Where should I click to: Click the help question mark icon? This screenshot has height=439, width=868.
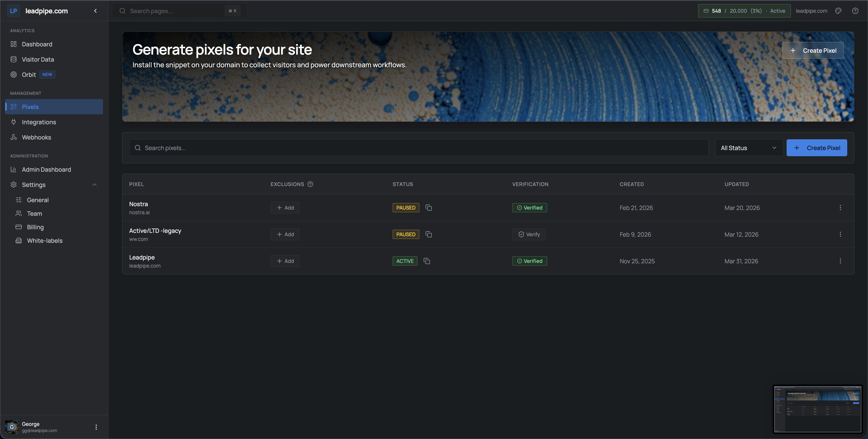click(855, 11)
